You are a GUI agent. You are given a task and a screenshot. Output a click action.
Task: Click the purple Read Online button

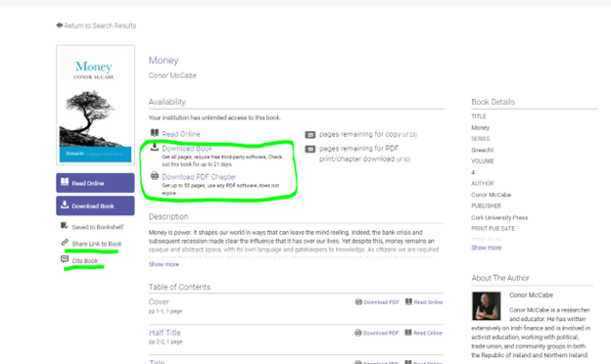tap(96, 183)
